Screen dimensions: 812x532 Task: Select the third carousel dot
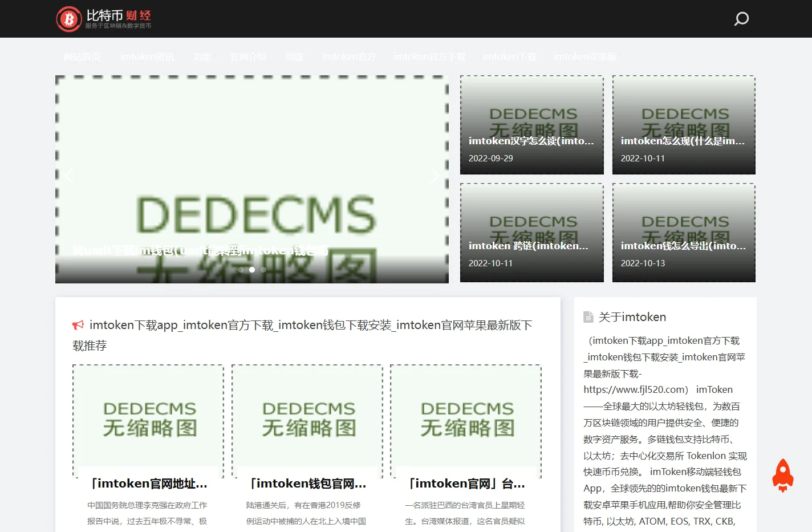[x=263, y=270]
